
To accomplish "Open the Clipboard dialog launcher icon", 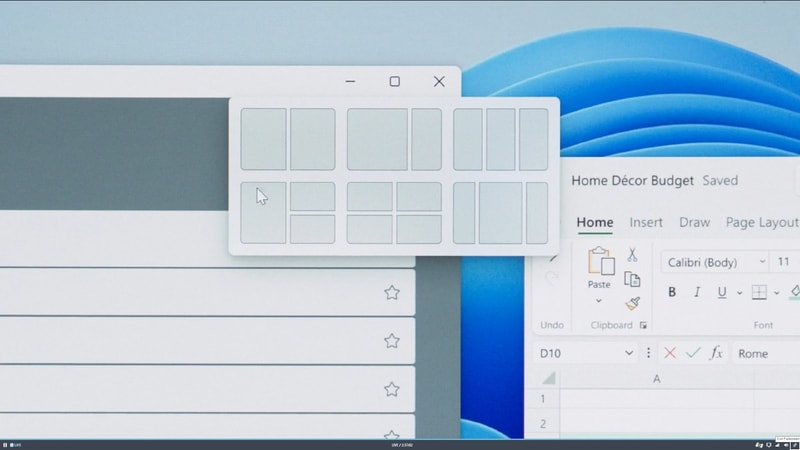I will [643, 325].
